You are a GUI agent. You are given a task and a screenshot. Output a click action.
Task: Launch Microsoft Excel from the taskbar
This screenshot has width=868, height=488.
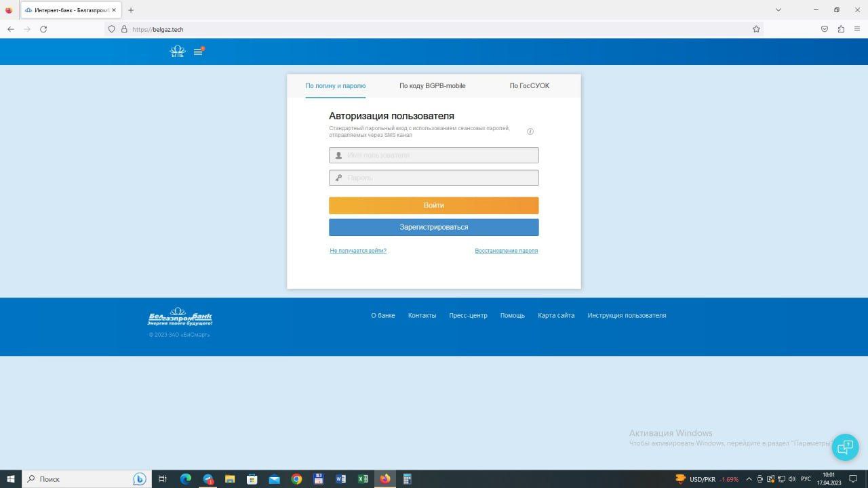click(363, 479)
